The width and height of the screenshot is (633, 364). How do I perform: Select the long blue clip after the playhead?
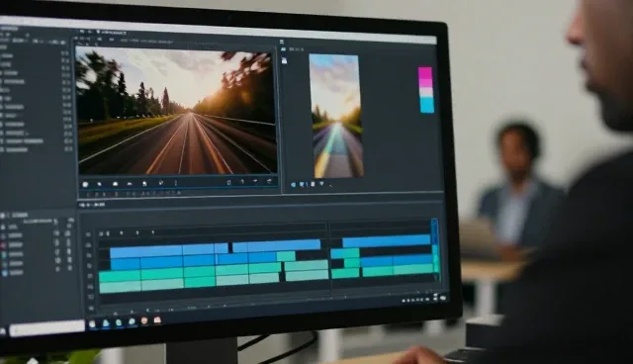386,241
